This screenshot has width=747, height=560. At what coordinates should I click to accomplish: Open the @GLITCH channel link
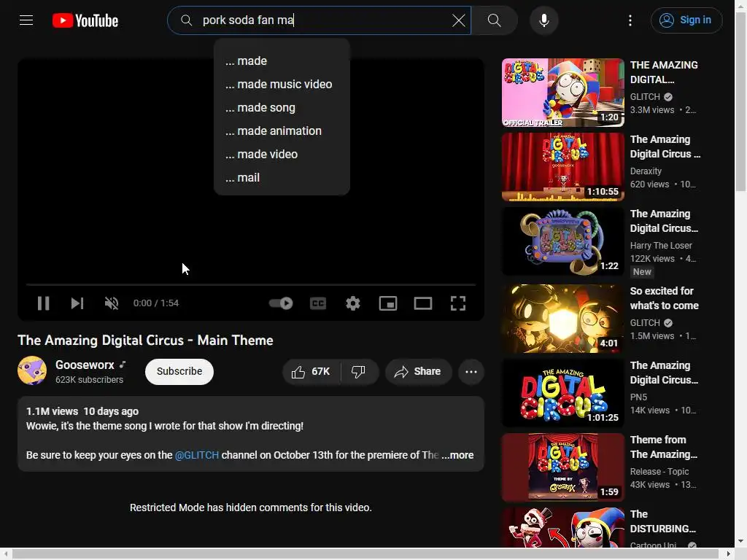tap(197, 455)
